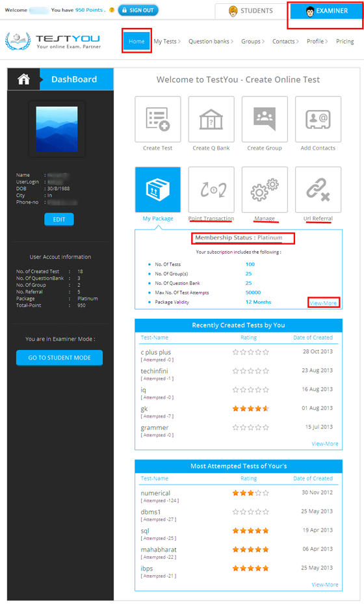Click the sql test star rating
364x605 pixels.
tap(251, 531)
